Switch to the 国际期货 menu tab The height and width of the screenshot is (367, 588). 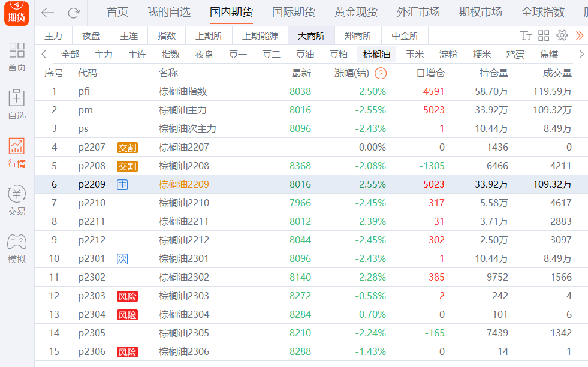(x=294, y=12)
